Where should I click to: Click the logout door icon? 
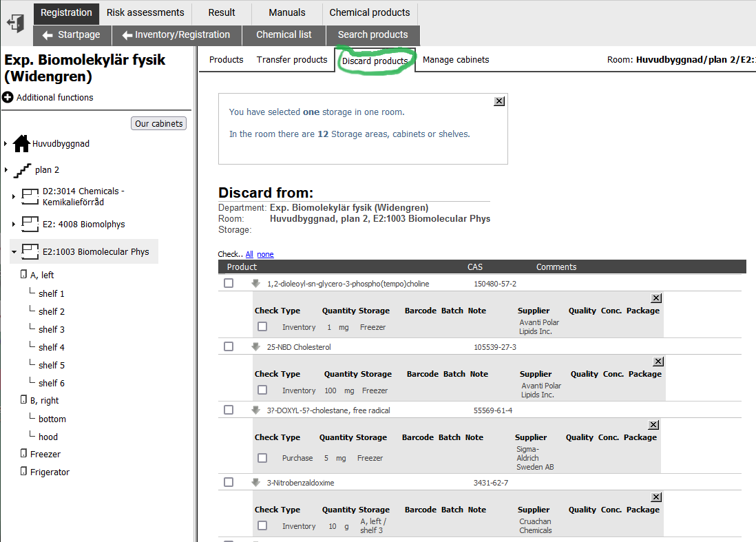[16, 23]
